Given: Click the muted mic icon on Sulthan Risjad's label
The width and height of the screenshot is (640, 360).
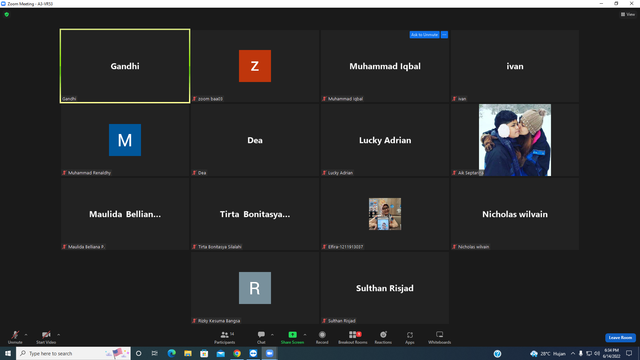Looking at the screenshot, I should 324,321.
